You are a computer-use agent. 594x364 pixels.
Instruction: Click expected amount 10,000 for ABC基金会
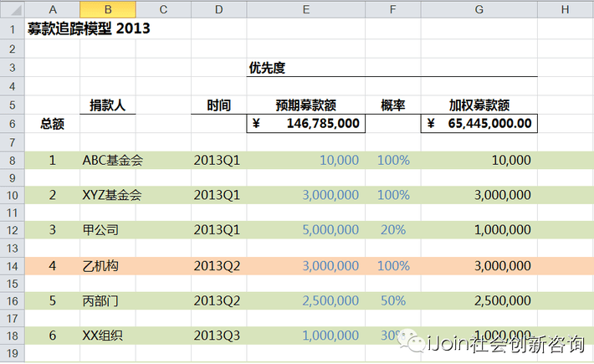(340, 160)
